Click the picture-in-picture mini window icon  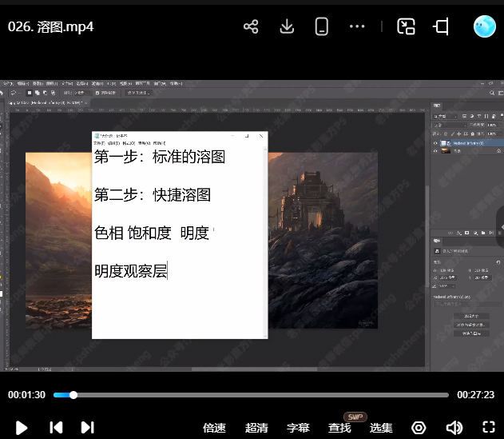(407, 26)
